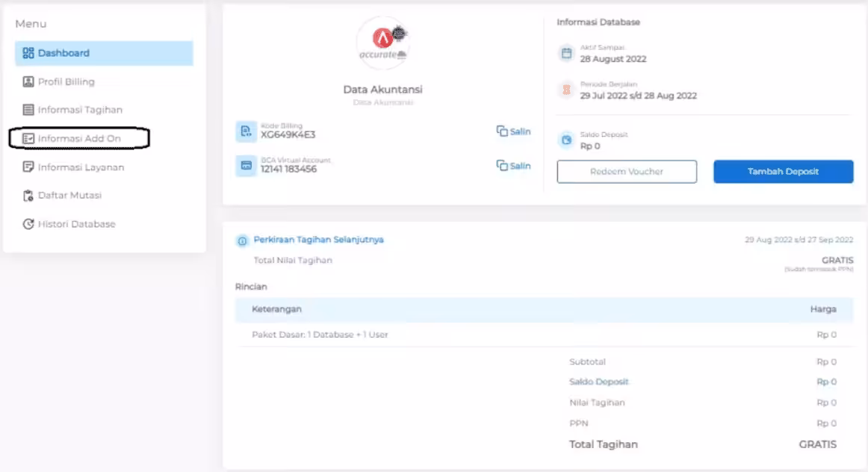868x472 pixels.
Task: Click the Saldo Deposit link in the billing summary
Action: pos(599,382)
